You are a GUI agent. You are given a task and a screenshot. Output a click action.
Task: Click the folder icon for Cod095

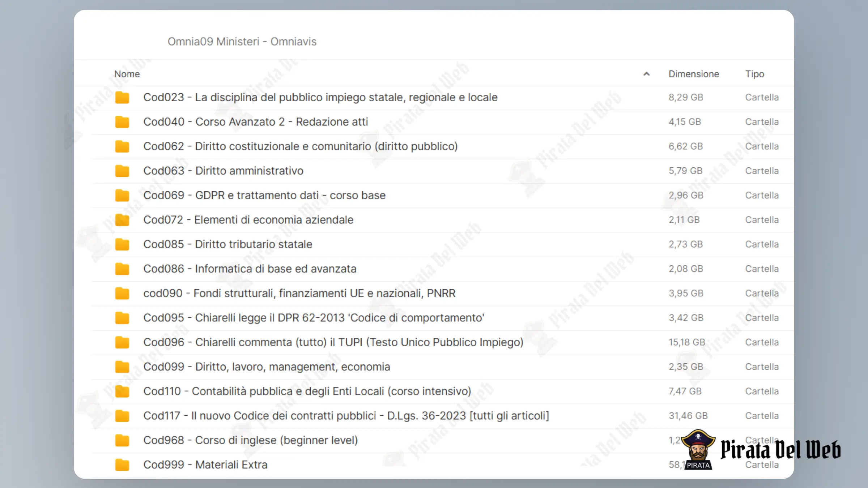click(122, 318)
